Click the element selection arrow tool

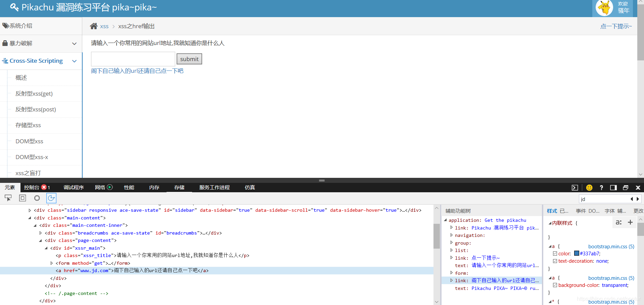point(8,198)
